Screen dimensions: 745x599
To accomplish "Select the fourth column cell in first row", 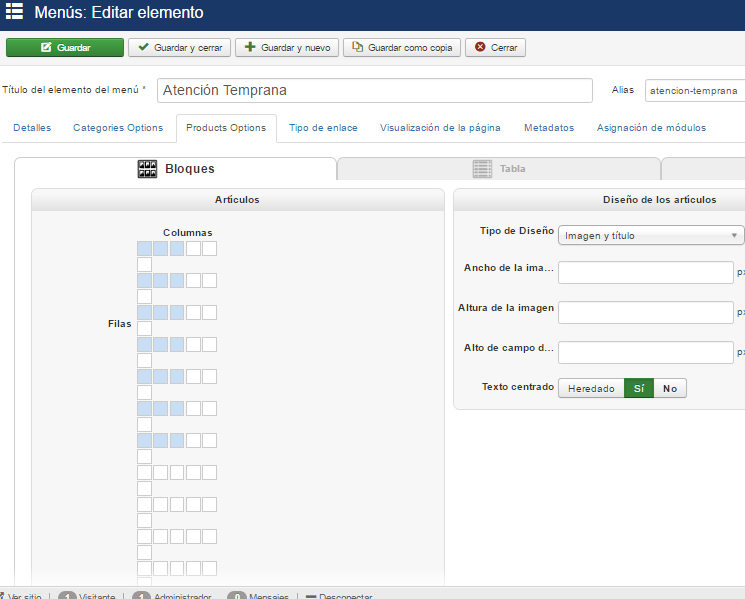I will (x=193, y=248).
